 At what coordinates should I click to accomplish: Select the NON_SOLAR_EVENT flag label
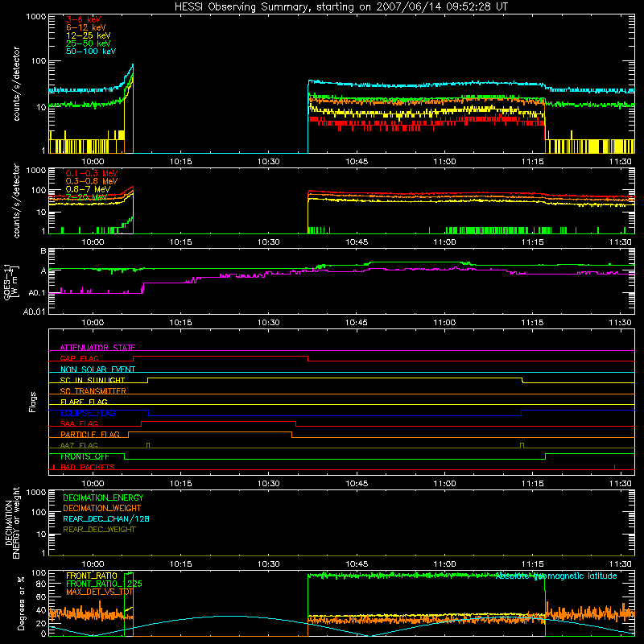97,369
